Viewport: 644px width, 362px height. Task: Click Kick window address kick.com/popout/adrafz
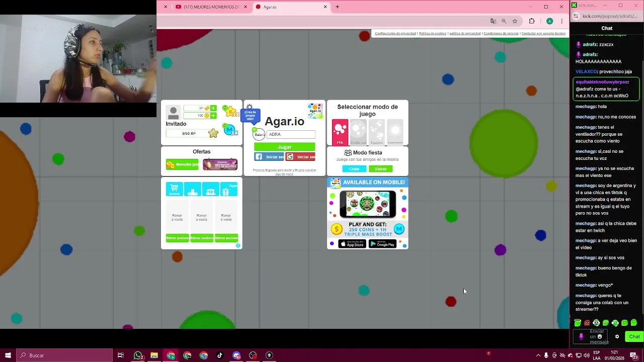[610, 16]
